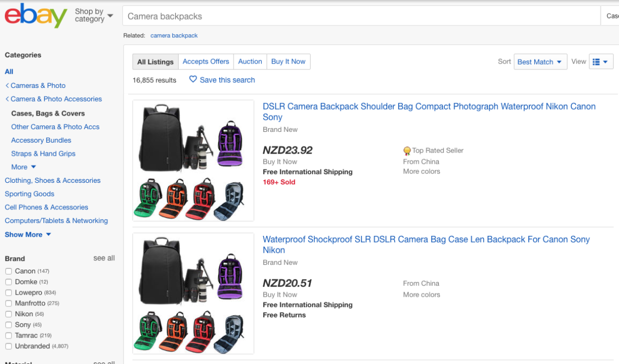Click the related search camera backpack link
This screenshot has width=619, height=364.
pyautogui.click(x=174, y=35)
